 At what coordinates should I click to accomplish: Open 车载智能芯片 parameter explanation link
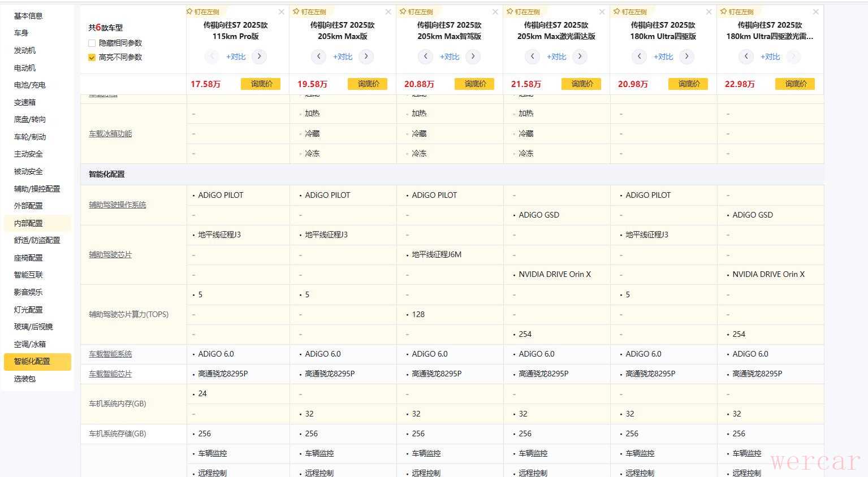pos(110,374)
